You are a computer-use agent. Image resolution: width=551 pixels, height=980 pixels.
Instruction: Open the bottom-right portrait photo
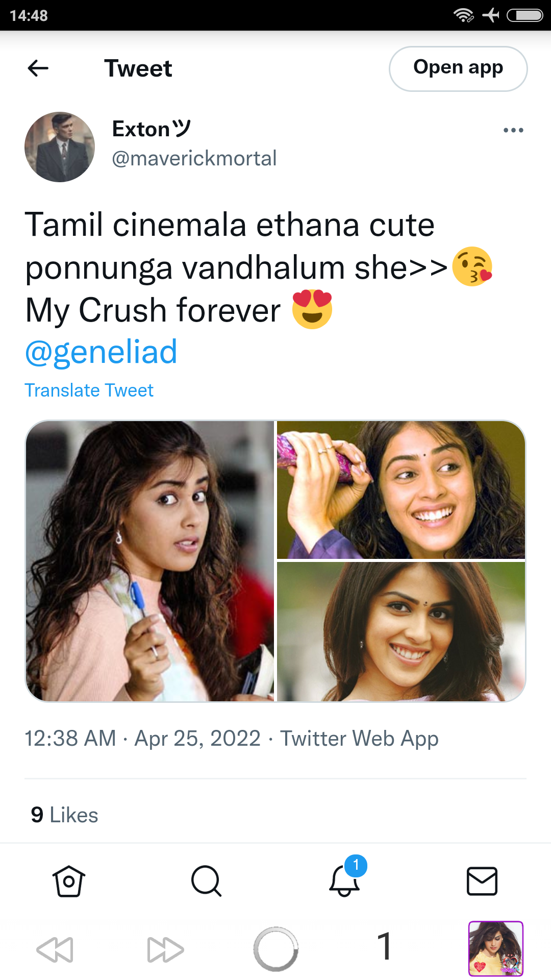401,632
